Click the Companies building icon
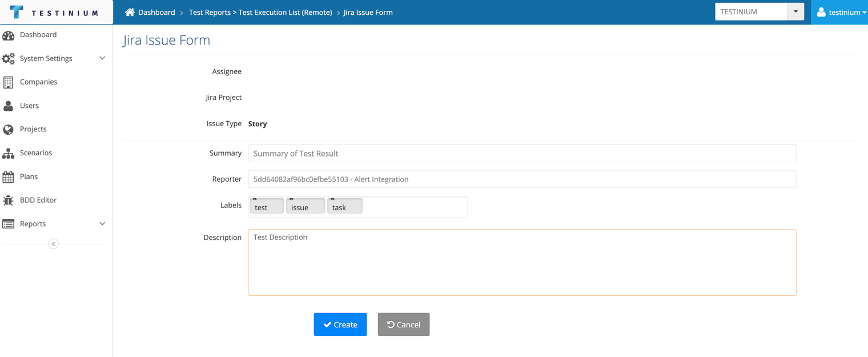This screenshot has height=357, width=868. pyautogui.click(x=8, y=82)
